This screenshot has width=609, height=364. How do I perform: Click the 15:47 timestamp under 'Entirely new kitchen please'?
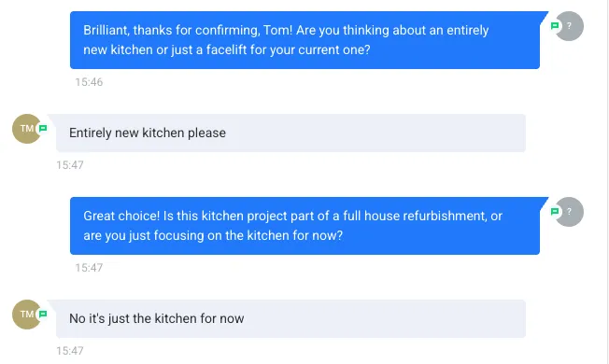[x=70, y=165]
